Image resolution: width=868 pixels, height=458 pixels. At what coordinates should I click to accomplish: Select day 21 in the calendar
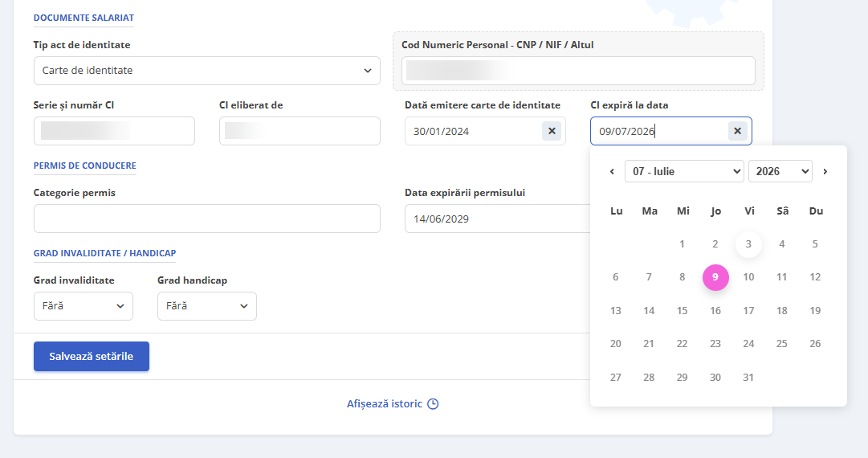pos(649,344)
